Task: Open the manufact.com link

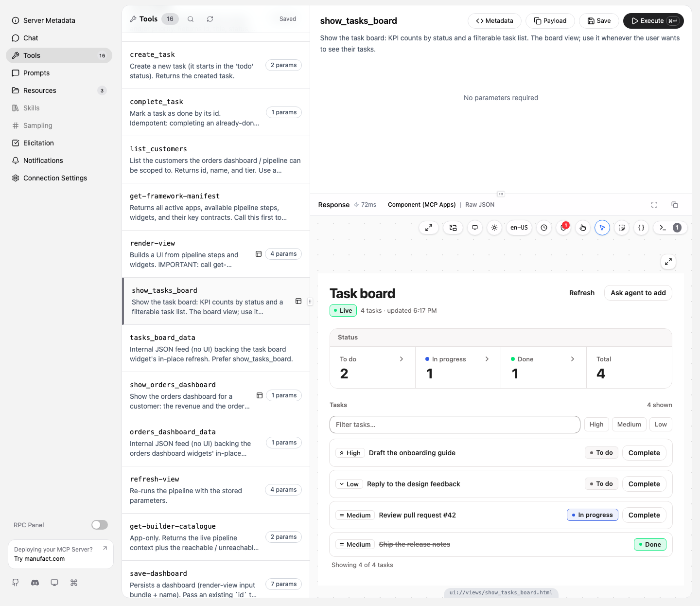Action: (x=44, y=559)
